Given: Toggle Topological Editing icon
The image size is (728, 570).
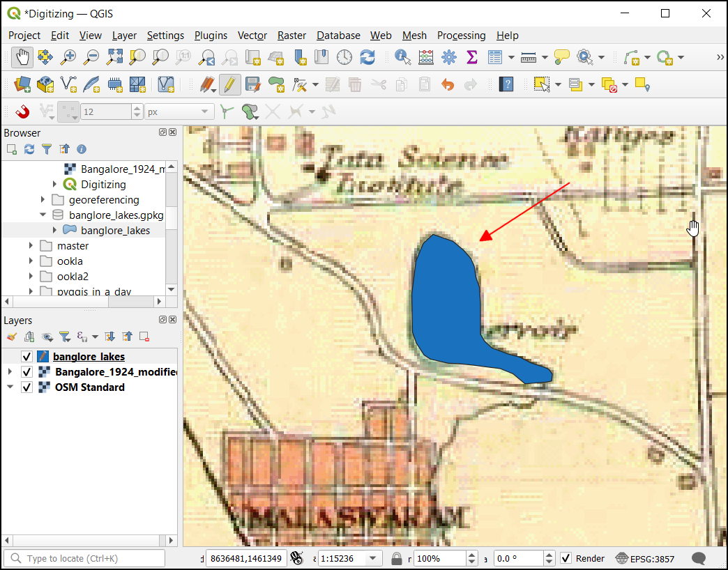Looking at the screenshot, I should click(x=227, y=111).
